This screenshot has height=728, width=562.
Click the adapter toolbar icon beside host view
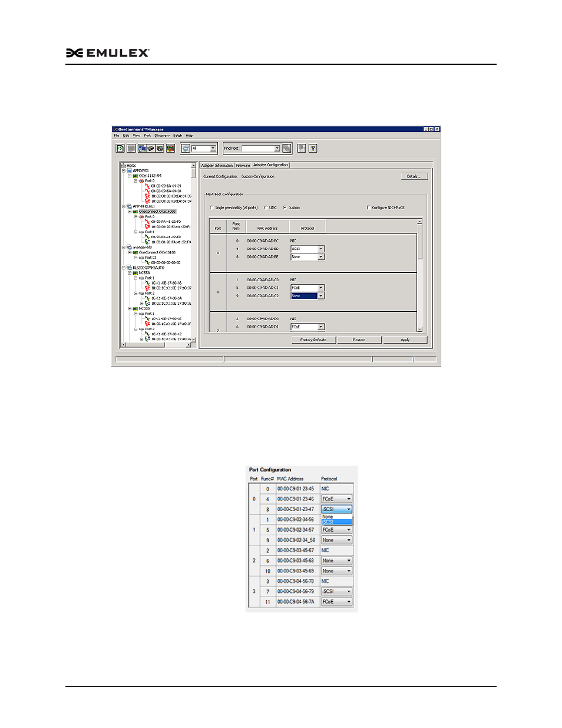pyautogui.click(x=151, y=149)
